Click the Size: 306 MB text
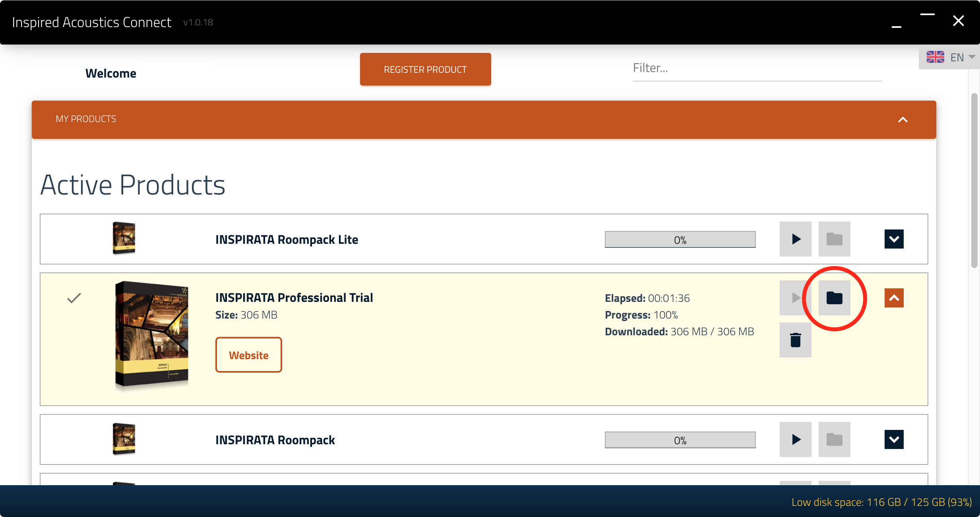Viewport: 980px width, 517px height. [x=246, y=315]
